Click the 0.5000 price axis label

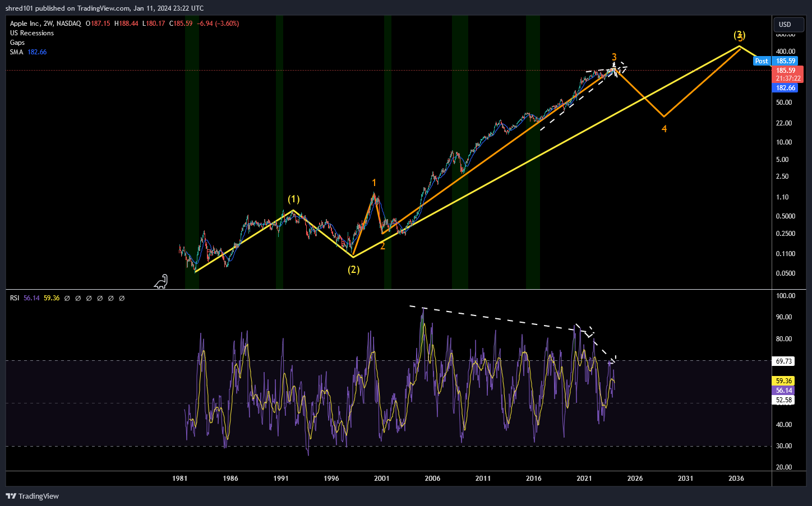[x=786, y=216]
